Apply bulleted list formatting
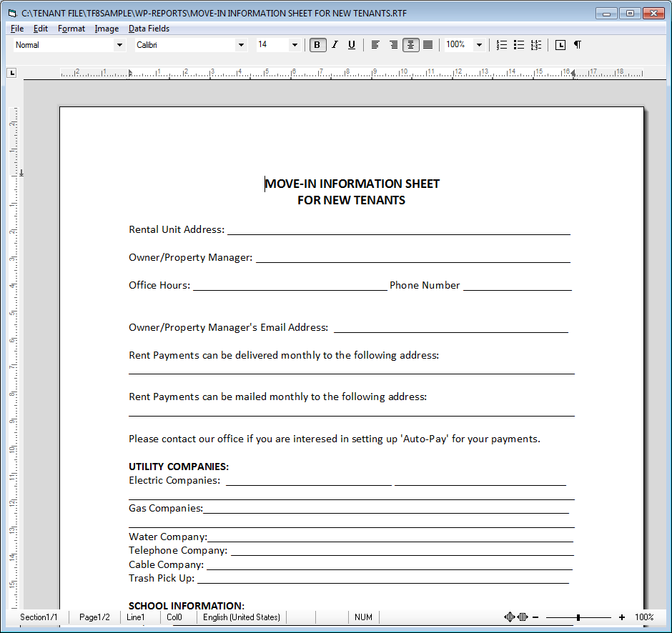 click(x=519, y=45)
